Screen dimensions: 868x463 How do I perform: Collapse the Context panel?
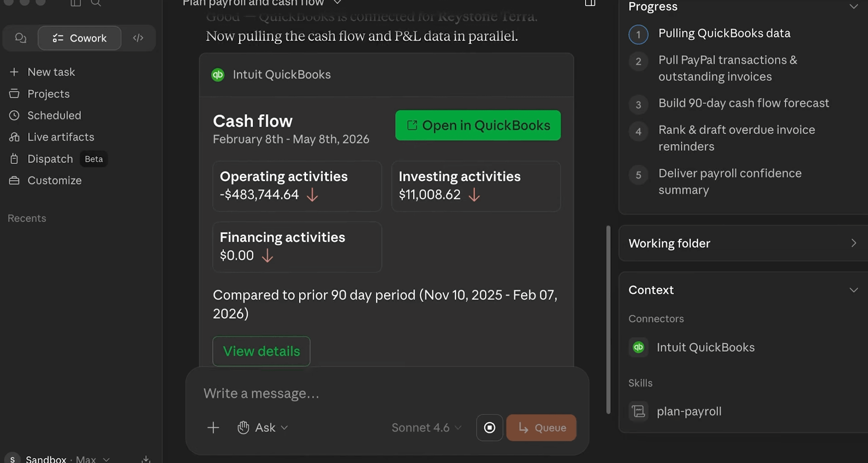[x=854, y=290]
